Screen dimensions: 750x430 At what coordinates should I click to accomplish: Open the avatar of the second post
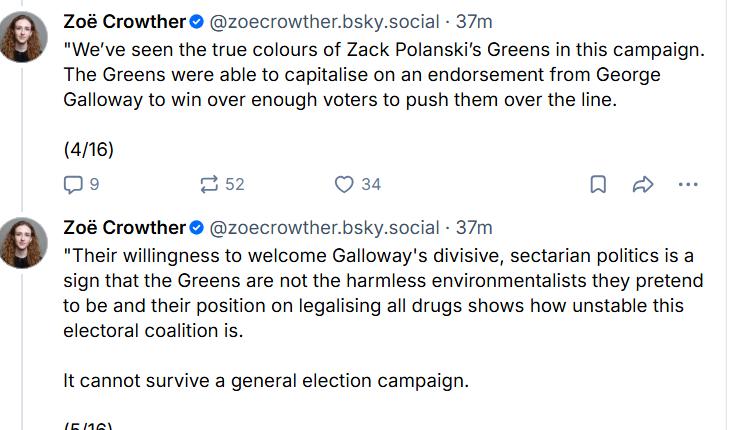[x=26, y=242]
